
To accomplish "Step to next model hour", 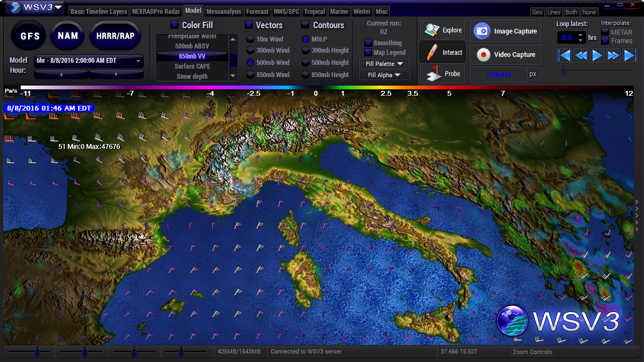I will [116, 74].
